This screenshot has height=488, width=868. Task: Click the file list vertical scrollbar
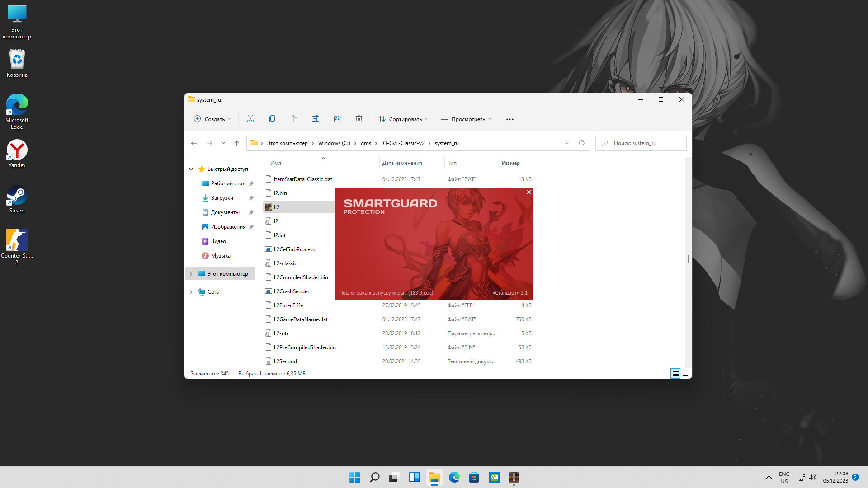pyautogui.click(x=689, y=259)
